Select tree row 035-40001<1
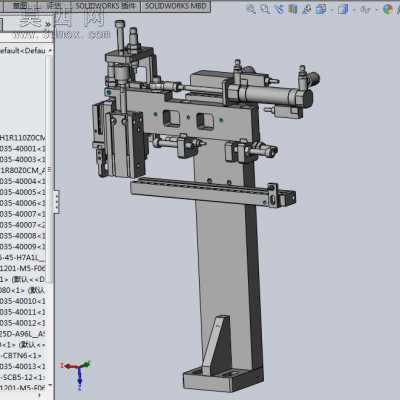The width and height of the screenshot is (400, 400). (x=23, y=148)
